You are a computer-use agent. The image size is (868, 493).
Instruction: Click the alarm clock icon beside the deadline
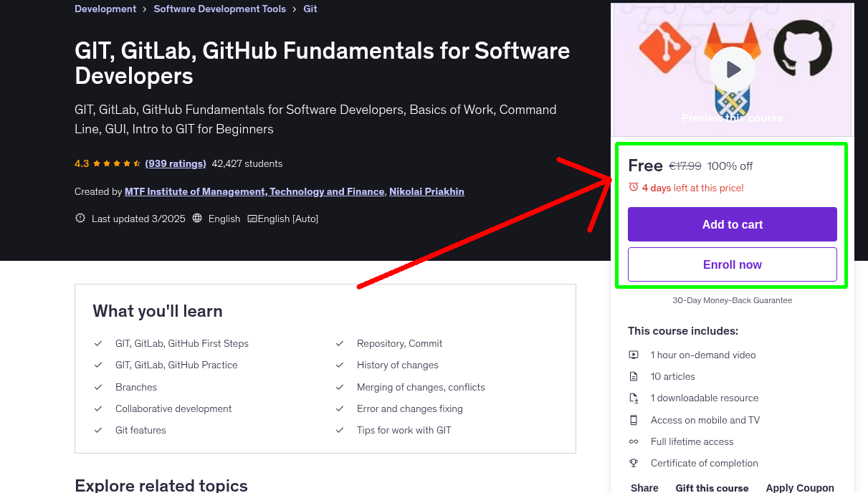point(633,186)
